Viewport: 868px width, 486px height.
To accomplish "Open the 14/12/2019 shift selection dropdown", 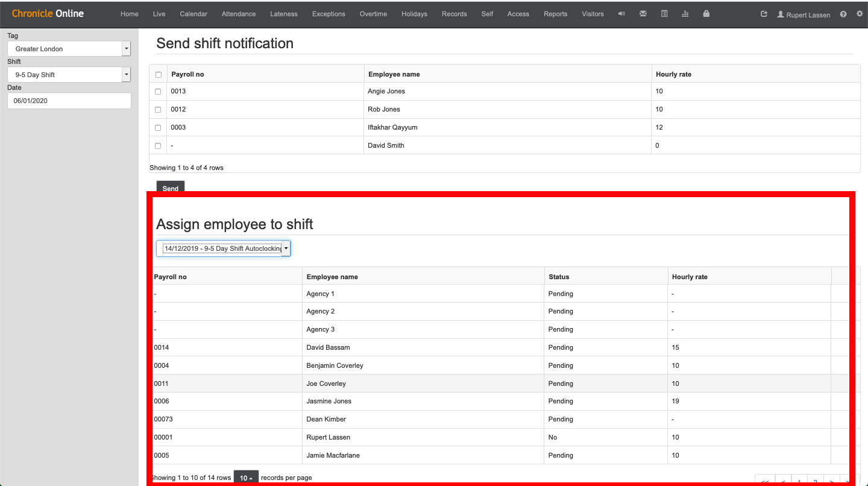I will 224,248.
